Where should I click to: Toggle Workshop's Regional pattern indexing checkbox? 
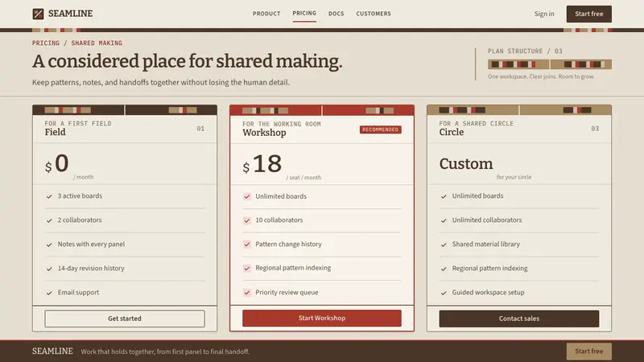pyautogui.click(x=247, y=269)
